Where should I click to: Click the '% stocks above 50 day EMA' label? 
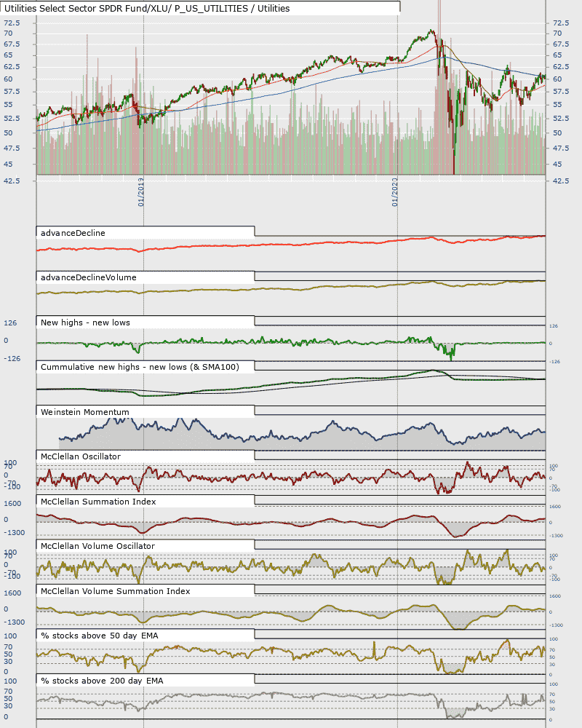100,636
